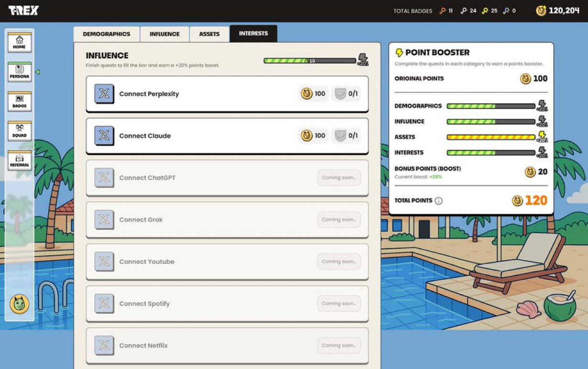The width and height of the screenshot is (588, 369).
Task: Click the coin balance 120,204 in header
Action: coord(557,11)
